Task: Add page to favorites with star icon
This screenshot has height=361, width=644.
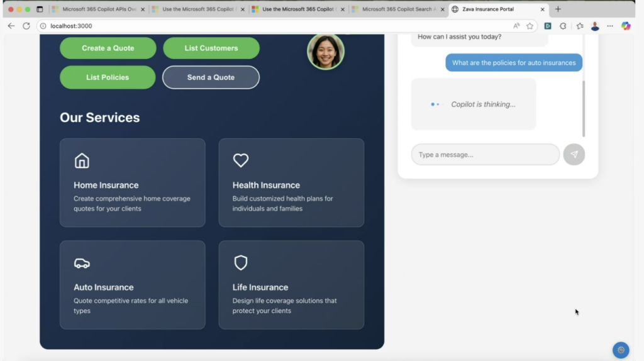Action: (x=530, y=26)
